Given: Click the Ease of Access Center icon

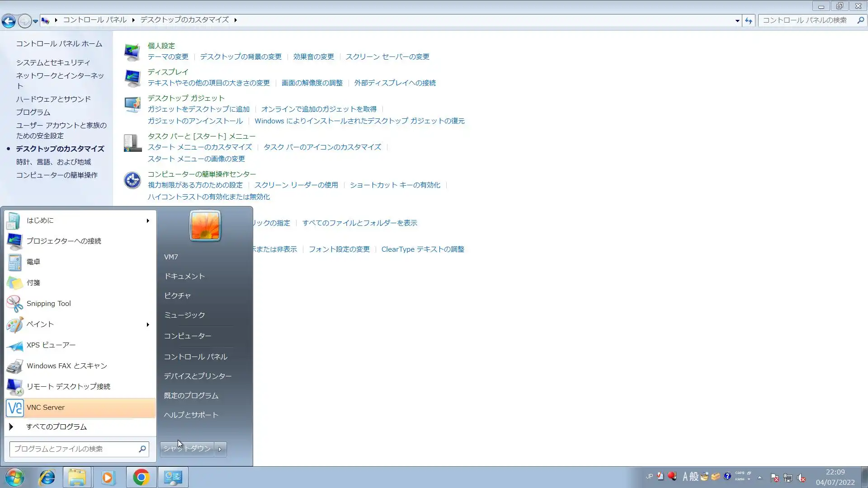Looking at the screenshot, I should tap(132, 180).
